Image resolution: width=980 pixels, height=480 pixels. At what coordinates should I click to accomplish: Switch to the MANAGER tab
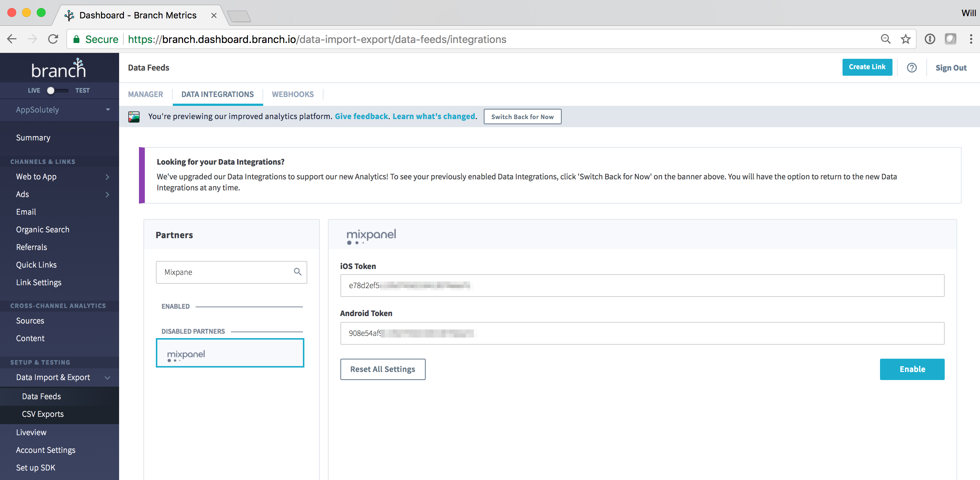point(145,94)
